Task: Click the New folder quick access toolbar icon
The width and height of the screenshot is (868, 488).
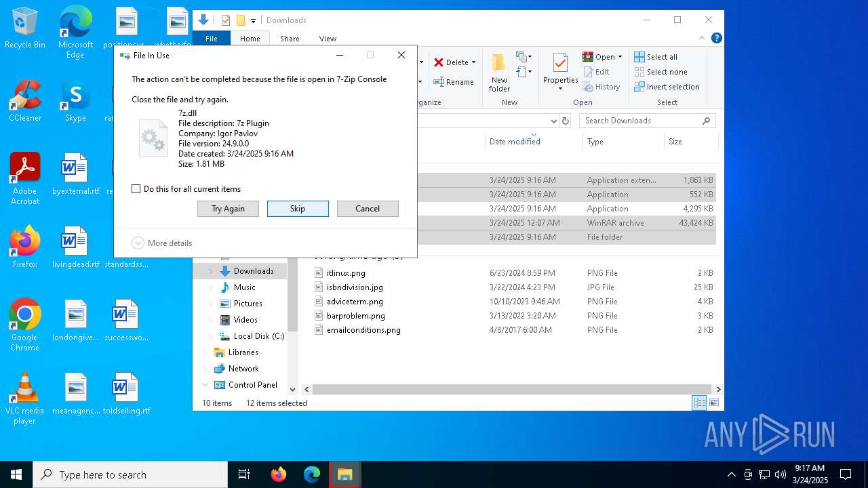Action: (x=240, y=20)
